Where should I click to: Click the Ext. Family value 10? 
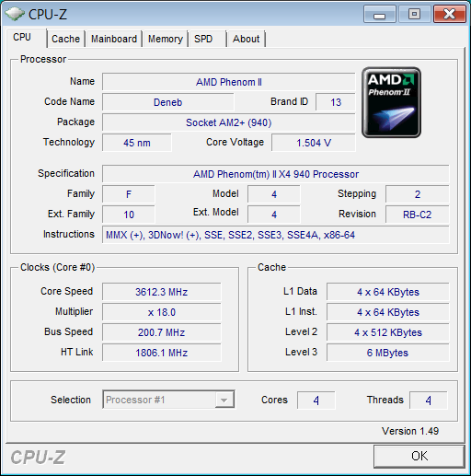pos(129,215)
